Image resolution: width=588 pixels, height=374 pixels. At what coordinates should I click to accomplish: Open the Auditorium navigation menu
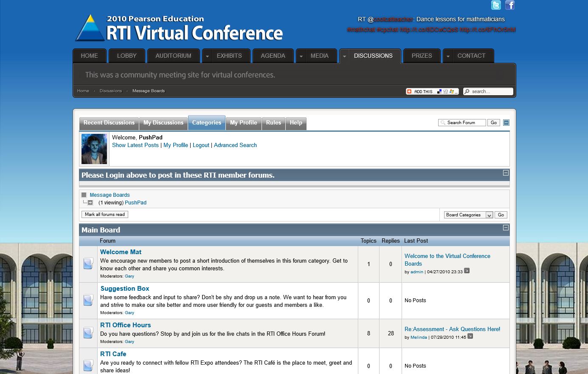[x=173, y=56]
